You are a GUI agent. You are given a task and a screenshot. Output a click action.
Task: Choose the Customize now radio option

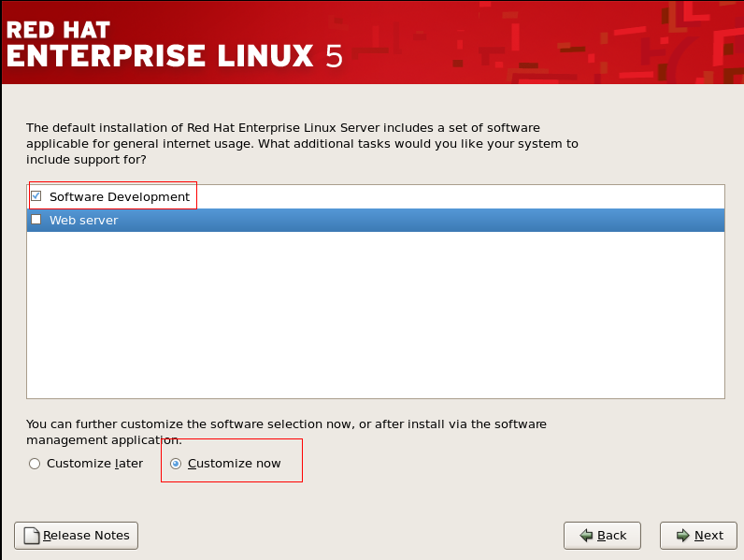click(176, 464)
